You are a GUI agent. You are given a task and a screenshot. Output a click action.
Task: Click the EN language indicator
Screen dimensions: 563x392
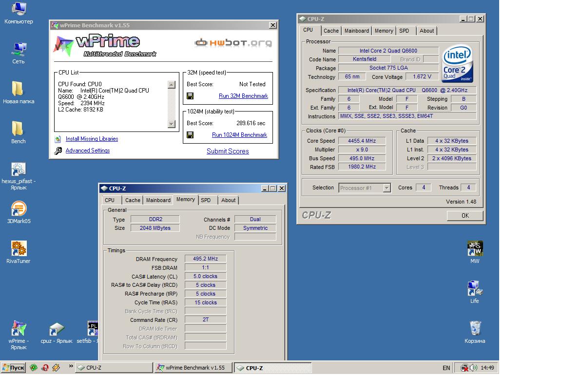click(x=446, y=368)
